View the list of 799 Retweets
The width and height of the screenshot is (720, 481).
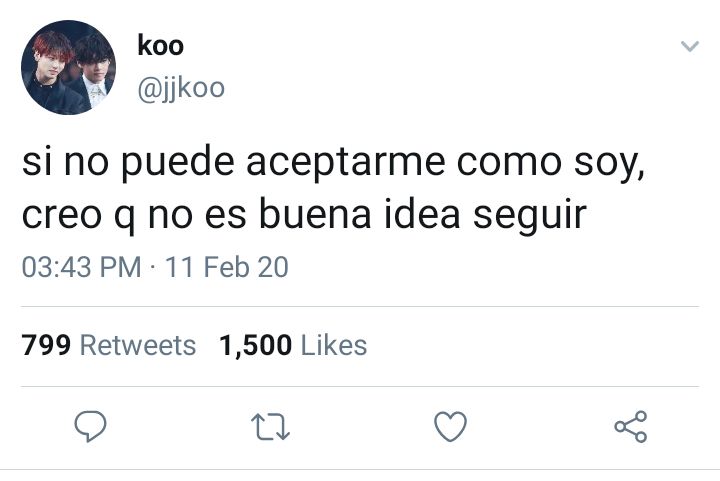point(108,345)
